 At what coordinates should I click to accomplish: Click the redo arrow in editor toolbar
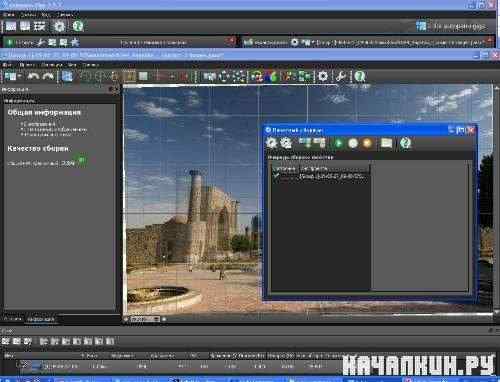(48, 76)
